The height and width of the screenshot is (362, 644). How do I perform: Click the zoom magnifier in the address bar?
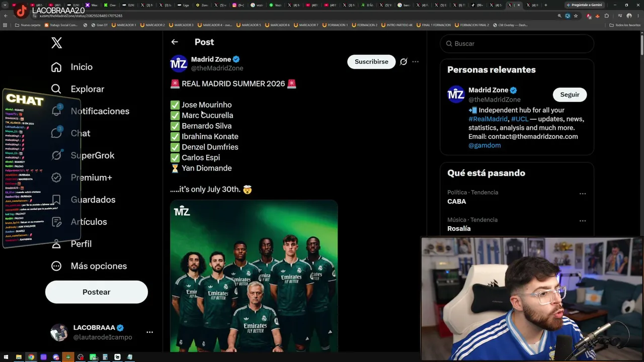point(559,16)
